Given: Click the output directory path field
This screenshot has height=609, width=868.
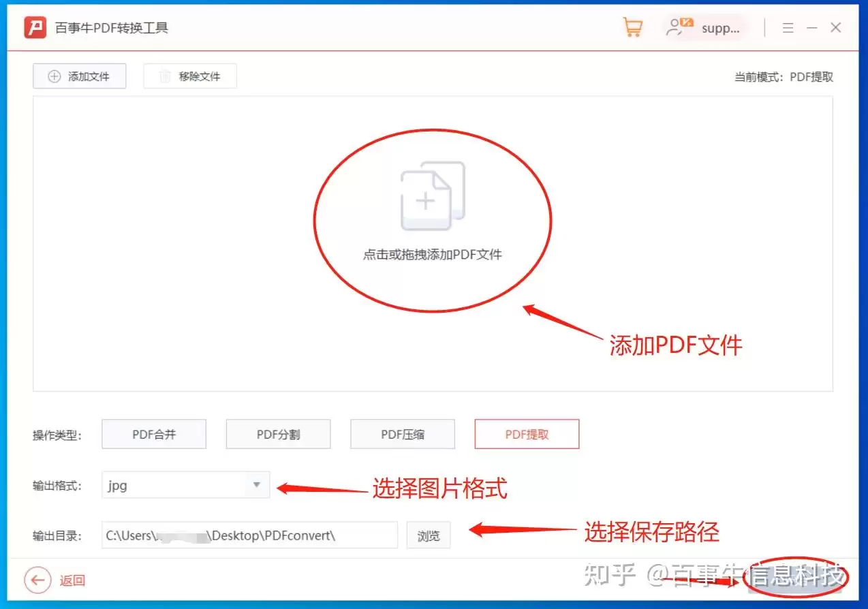Looking at the screenshot, I should [249, 535].
